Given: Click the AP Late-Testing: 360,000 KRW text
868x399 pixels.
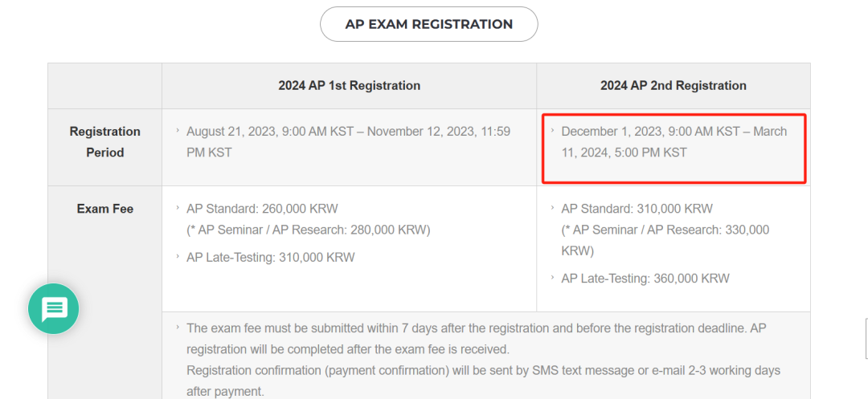Looking at the screenshot, I should (645, 279).
